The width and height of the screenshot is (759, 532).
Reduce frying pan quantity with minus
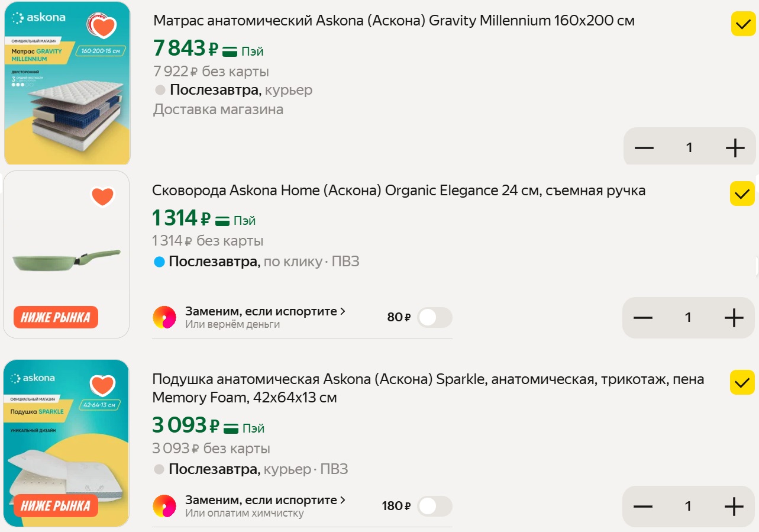point(642,318)
